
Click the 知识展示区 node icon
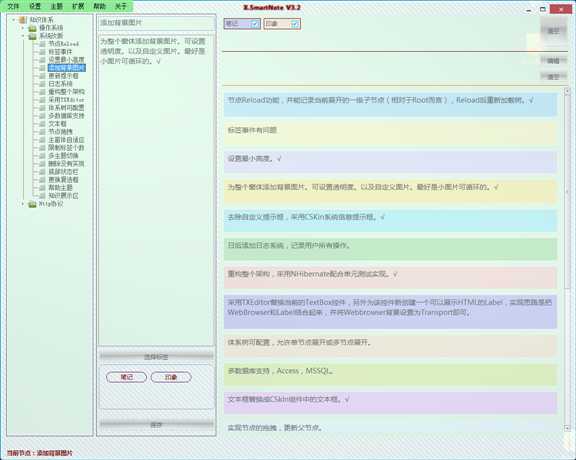point(42,196)
